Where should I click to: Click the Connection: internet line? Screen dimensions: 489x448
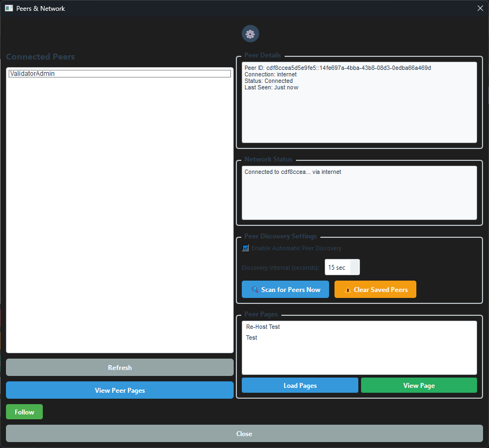click(271, 74)
